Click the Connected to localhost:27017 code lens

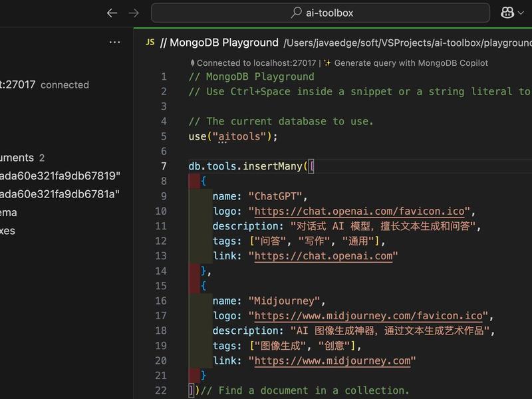tap(253, 63)
